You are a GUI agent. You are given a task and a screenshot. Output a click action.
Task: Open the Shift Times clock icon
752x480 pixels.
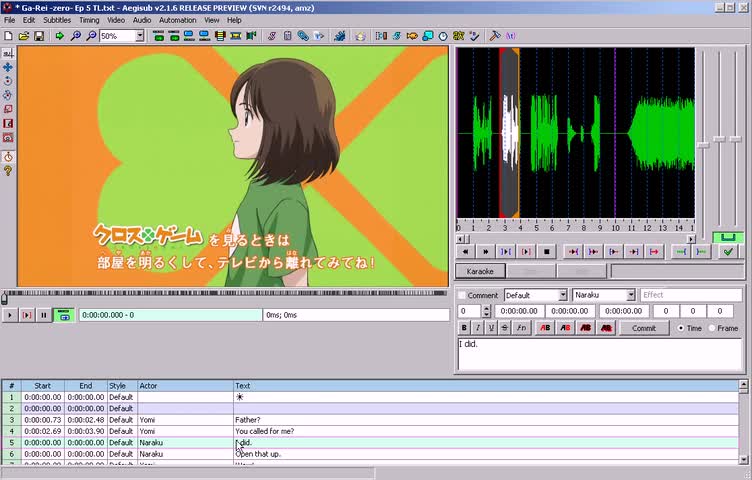(x=443, y=36)
